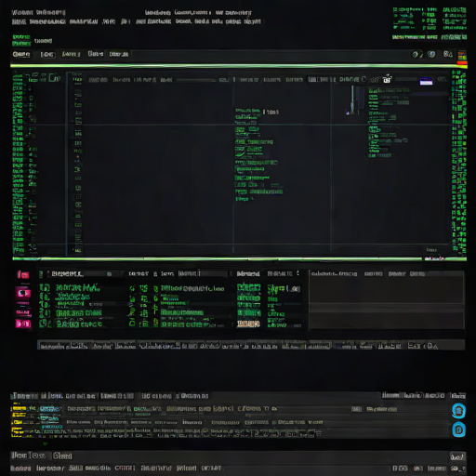Image resolution: width=476 pixels, height=476 pixels.
Task: Click the second tab in the footer bar
Action: tap(62, 456)
